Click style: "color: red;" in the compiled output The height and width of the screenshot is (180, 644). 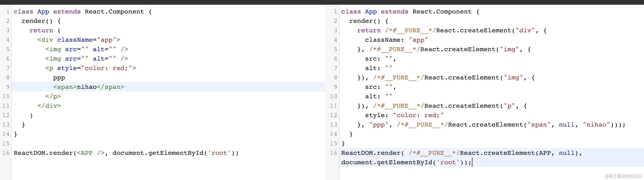click(404, 115)
